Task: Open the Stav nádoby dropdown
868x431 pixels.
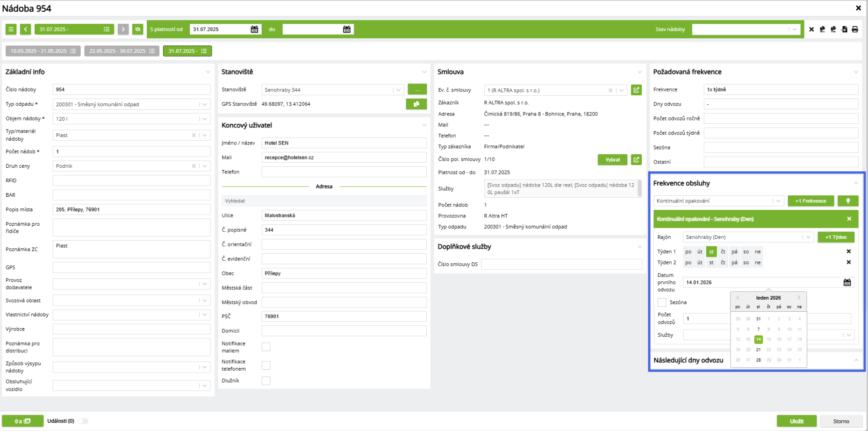Action: 795,29
